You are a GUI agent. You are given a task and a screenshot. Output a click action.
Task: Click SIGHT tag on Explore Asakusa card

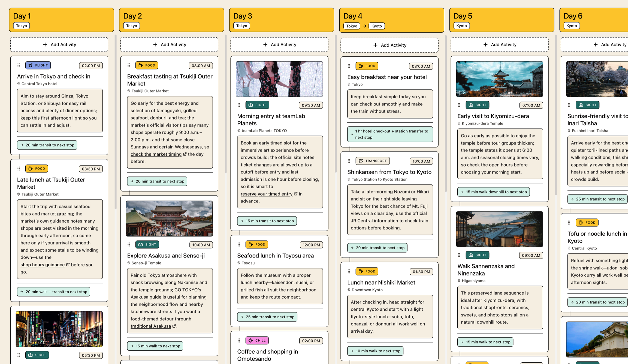(147, 245)
